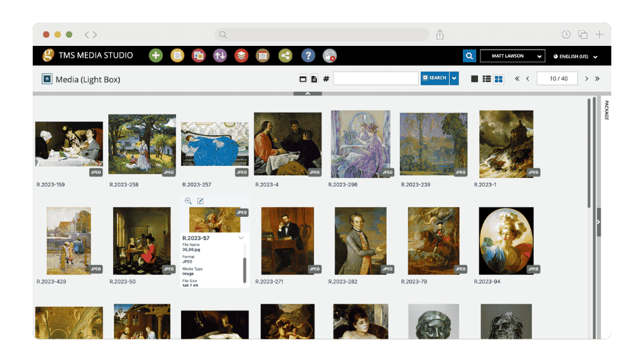Screen dimensions: 644x362
Task: Click the Media Light Box module icon
Action: click(x=47, y=79)
